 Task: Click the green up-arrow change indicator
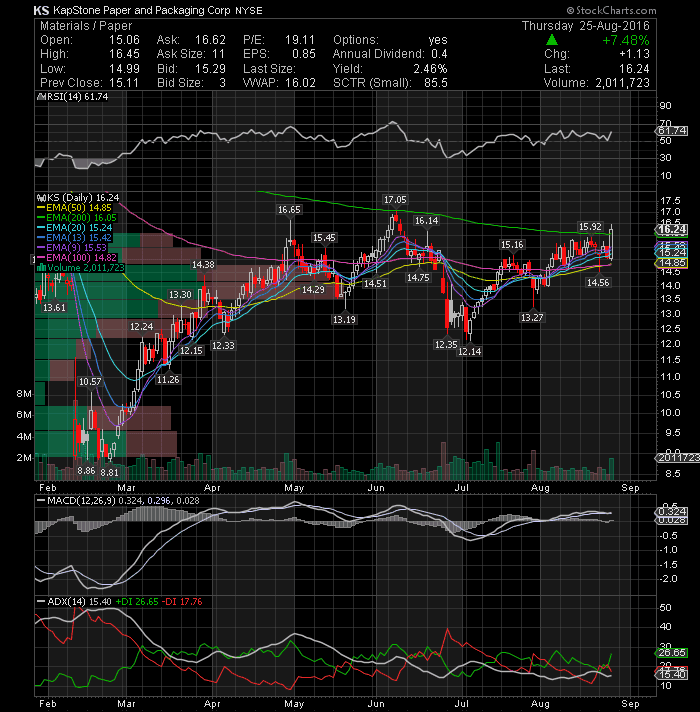(552, 40)
